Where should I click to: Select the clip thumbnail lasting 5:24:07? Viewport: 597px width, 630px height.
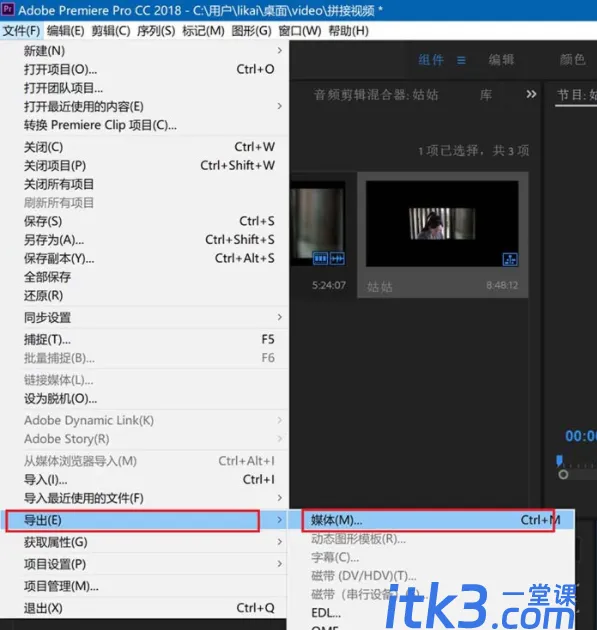point(318,223)
